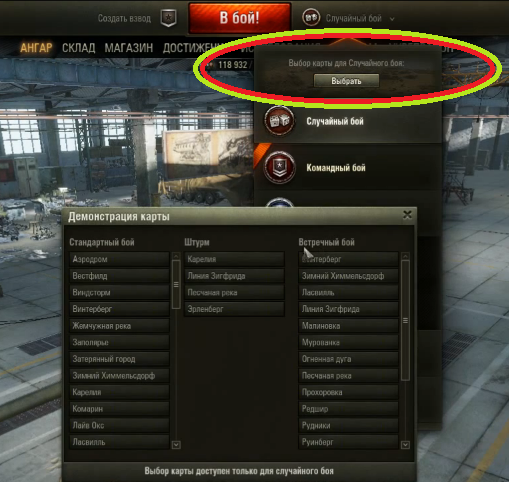
Task: Switch to the СКЛАД tab
Action: pyautogui.click(x=79, y=48)
